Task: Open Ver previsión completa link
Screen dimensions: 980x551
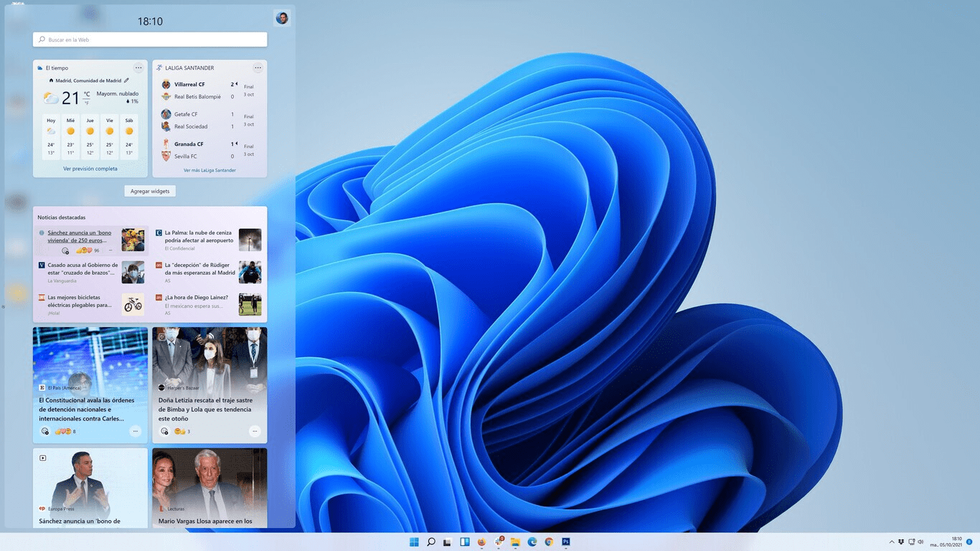Action: click(x=90, y=169)
